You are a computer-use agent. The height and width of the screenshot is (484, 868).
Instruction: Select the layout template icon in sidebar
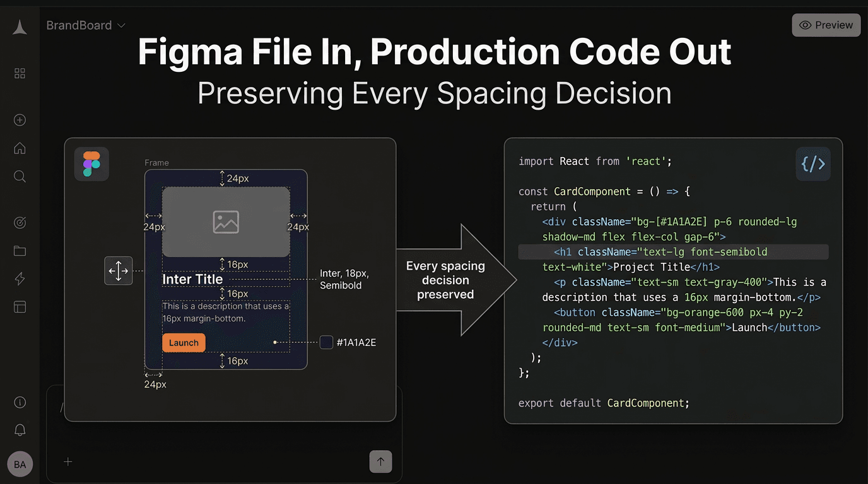point(20,307)
